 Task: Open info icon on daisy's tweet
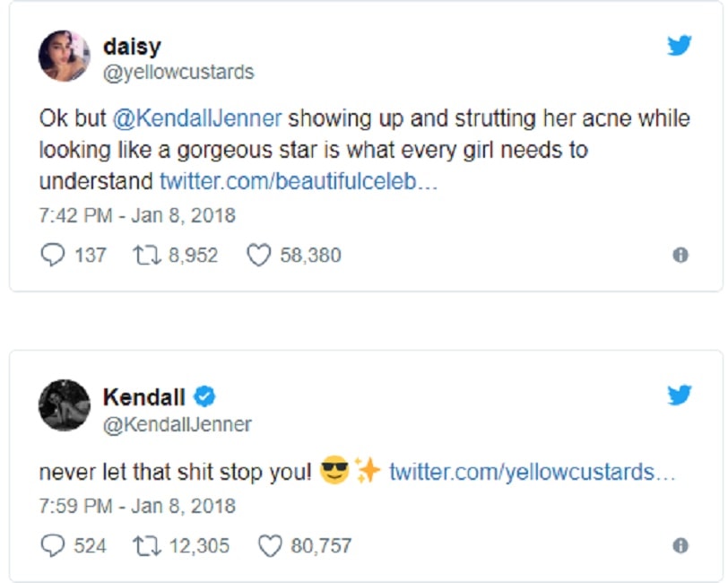[x=680, y=256]
